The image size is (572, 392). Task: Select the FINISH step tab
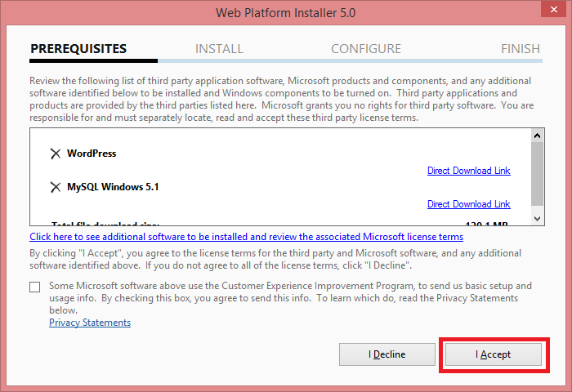[x=521, y=48]
